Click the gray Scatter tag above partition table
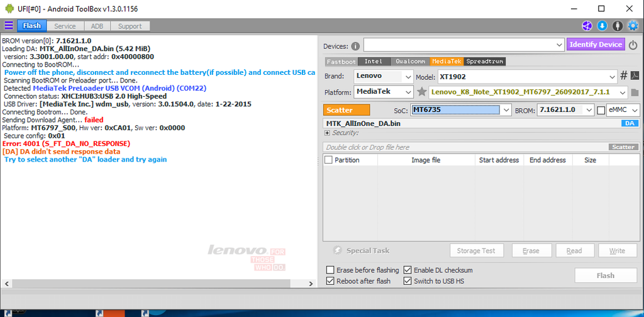Image resolution: width=644 pixels, height=317 pixels. 623,147
